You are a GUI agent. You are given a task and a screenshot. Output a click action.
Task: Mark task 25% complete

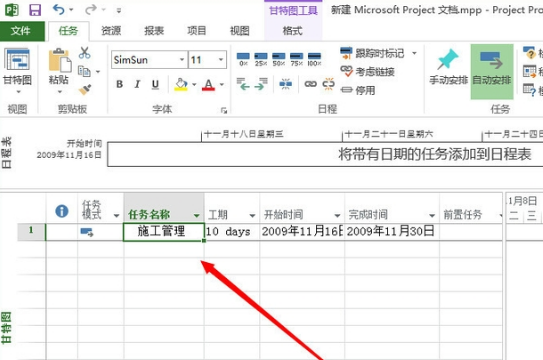click(261, 59)
